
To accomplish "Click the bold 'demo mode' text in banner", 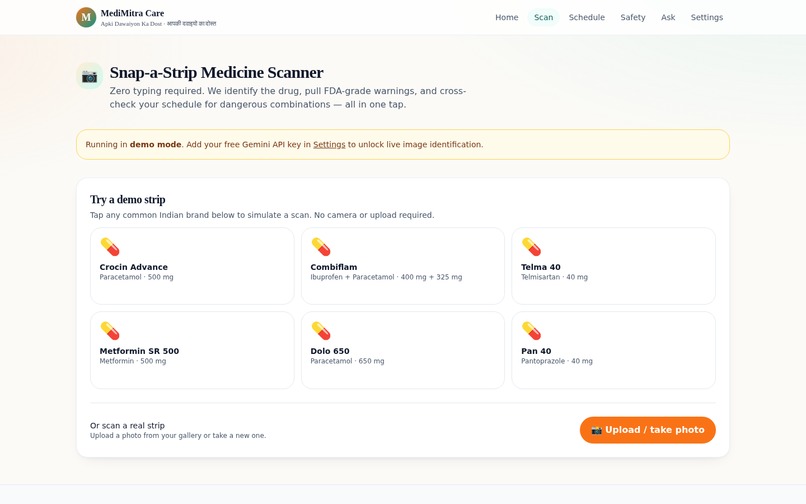I will point(155,145).
